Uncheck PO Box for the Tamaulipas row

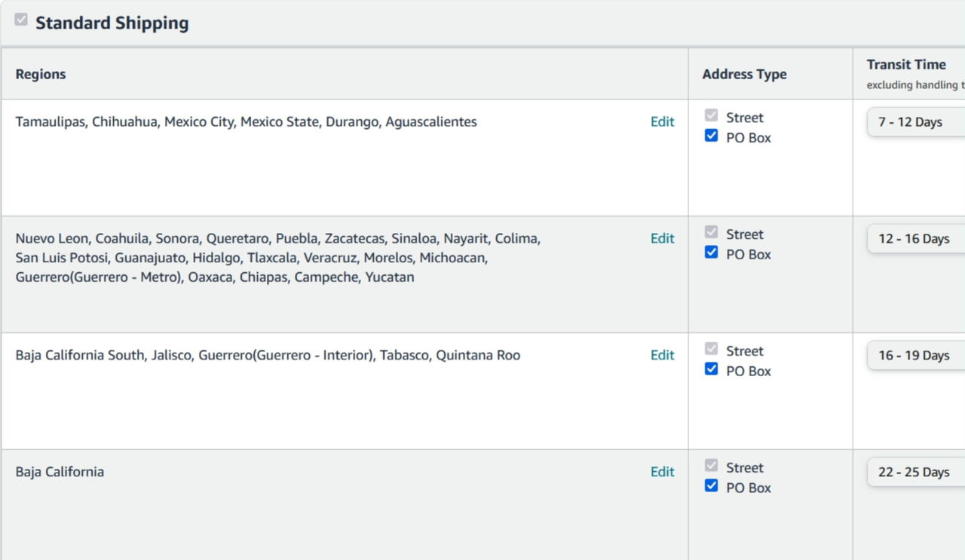(711, 136)
